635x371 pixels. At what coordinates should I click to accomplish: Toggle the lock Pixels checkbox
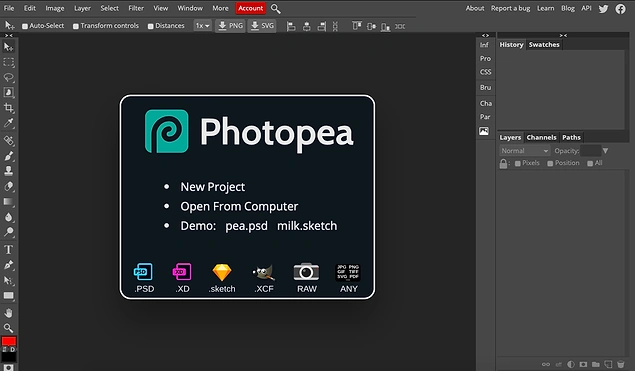coord(518,163)
